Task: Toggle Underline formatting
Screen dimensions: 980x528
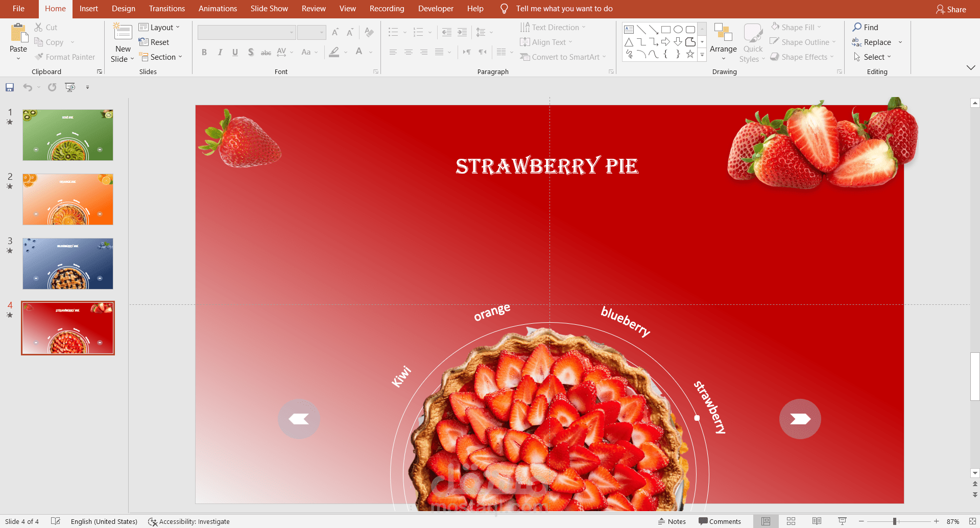Action: pos(235,52)
